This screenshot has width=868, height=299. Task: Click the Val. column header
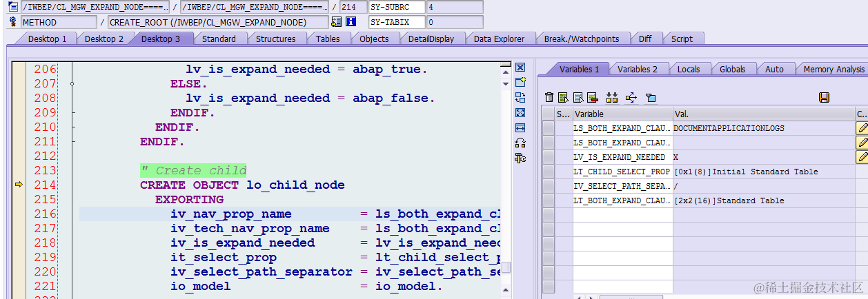pyautogui.click(x=764, y=114)
